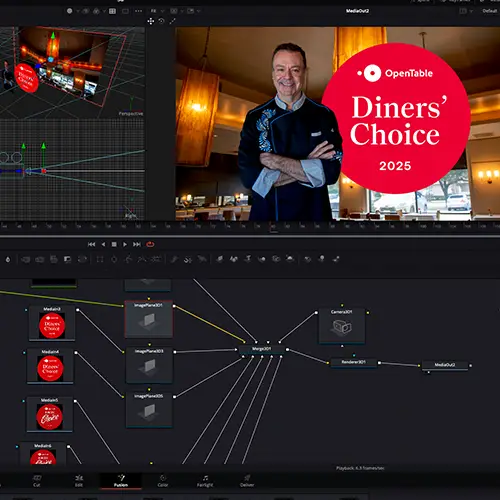Select the Camera3D1 node
Viewport: 500px width, 500px height.
342,325
